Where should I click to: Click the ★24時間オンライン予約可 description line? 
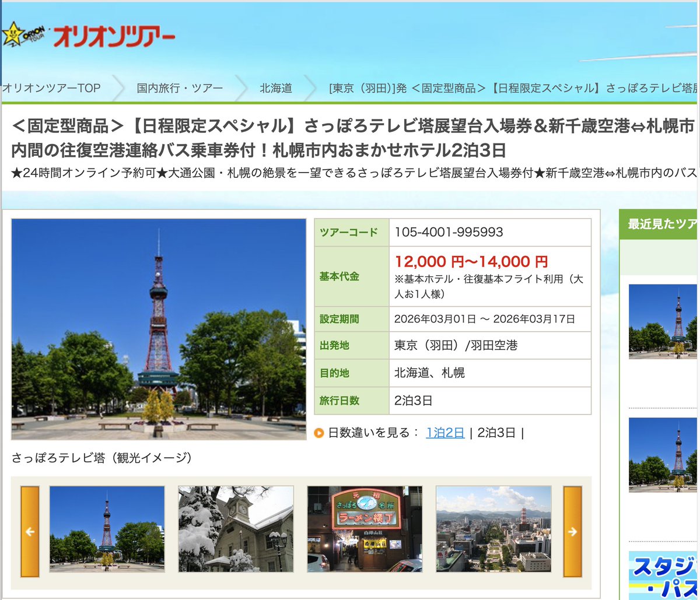354,174
